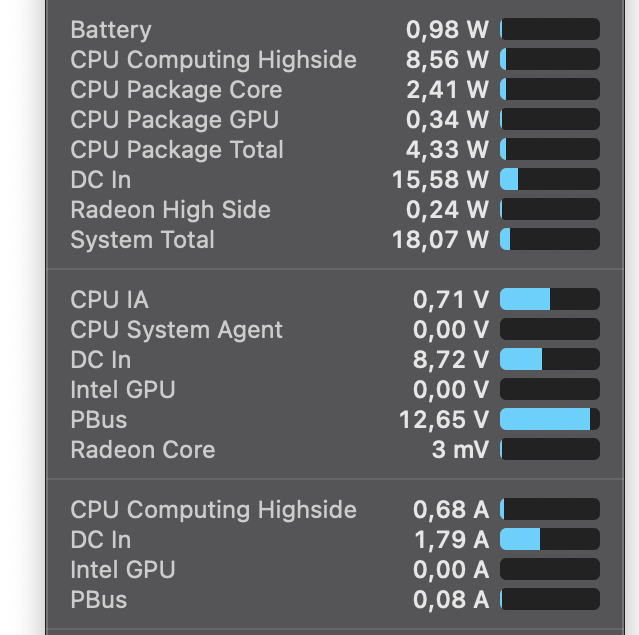Image resolution: width=639 pixels, height=635 pixels.
Task: Click the 15,58 W DC In value
Action: [x=440, y=180]
